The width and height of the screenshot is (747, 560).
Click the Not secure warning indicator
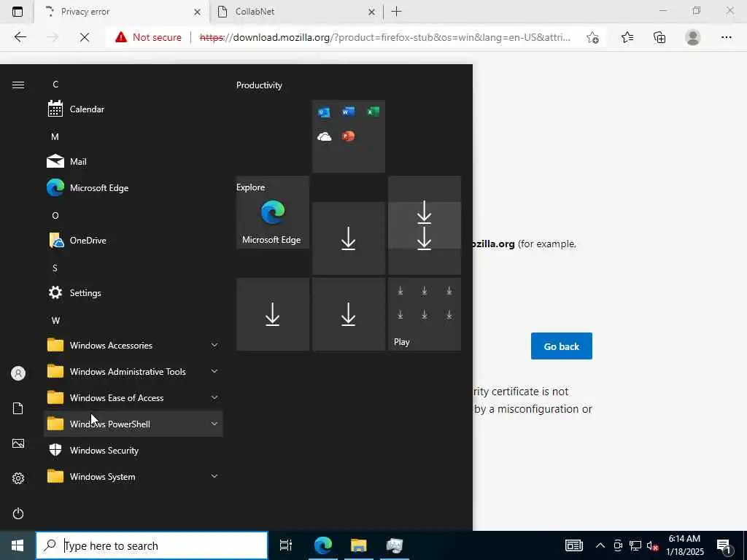[x=148, y=37]
